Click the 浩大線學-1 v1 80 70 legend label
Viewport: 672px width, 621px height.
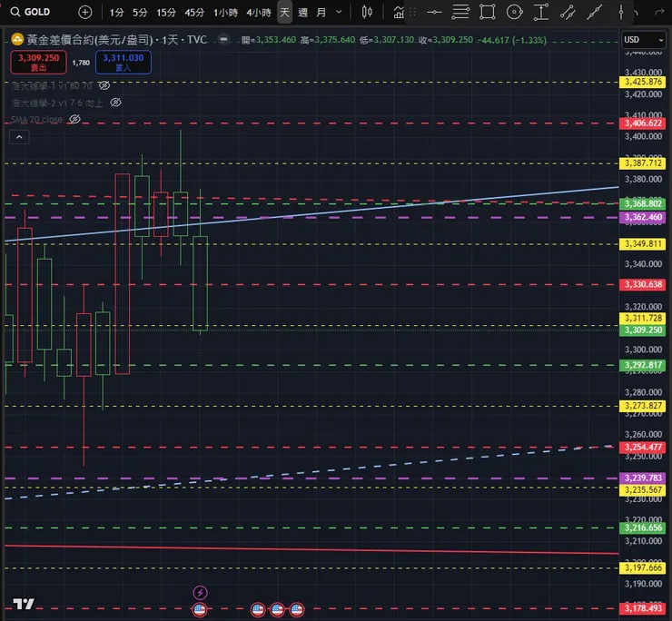coord(52,85)
